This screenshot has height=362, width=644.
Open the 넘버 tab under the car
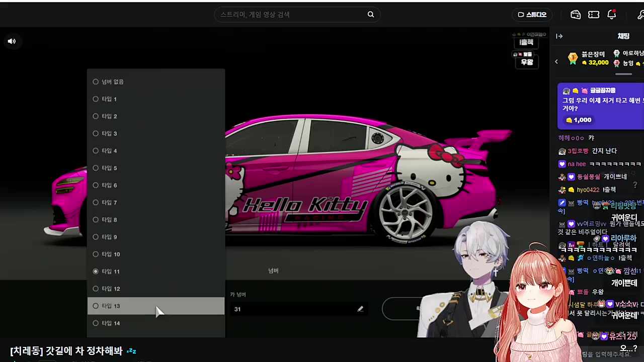[x=273, y=270]
